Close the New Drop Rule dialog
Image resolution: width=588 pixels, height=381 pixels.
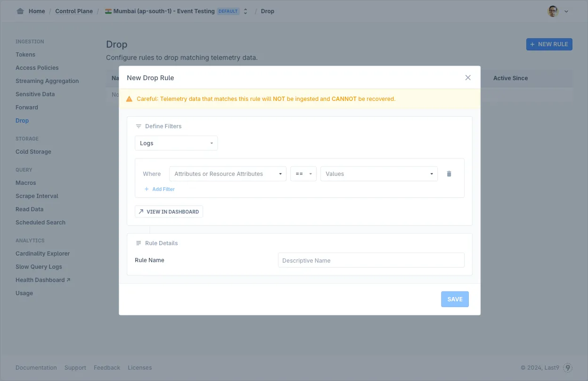click(468, 78)
